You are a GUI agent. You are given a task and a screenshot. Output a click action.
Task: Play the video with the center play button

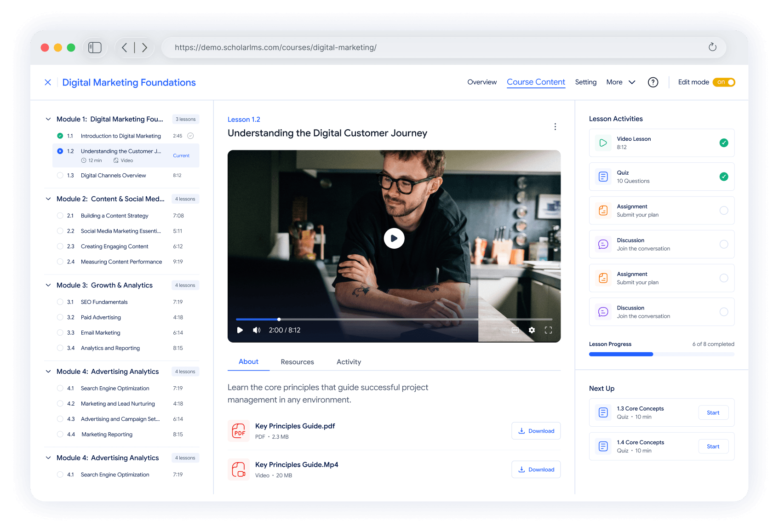(394, 238)
